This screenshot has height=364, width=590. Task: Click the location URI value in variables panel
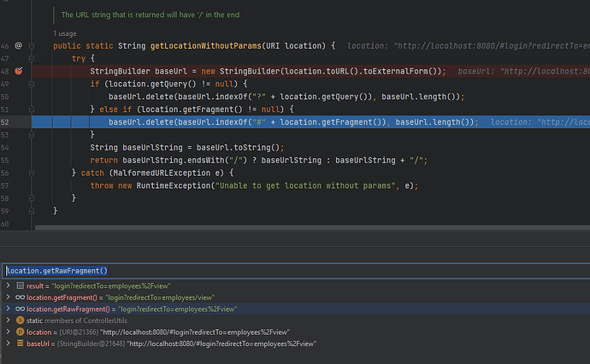point(195,332)
